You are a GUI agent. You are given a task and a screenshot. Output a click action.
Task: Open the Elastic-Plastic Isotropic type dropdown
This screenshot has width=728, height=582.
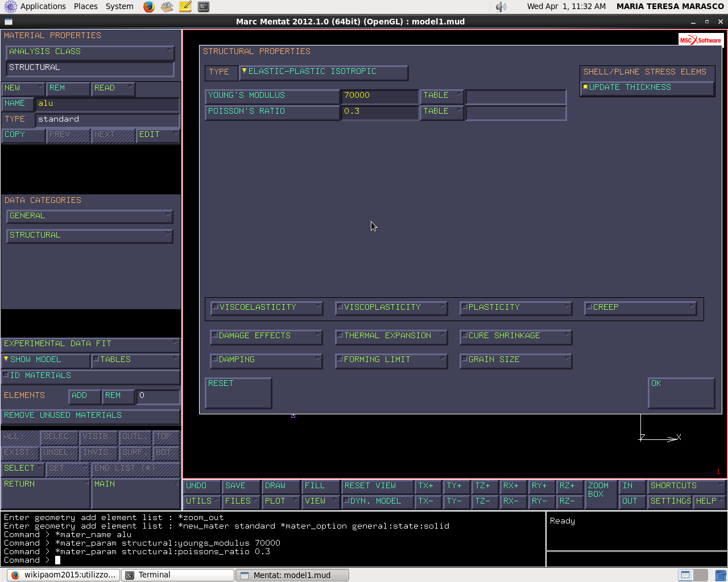pyautogui.click(x=323, y=72)
